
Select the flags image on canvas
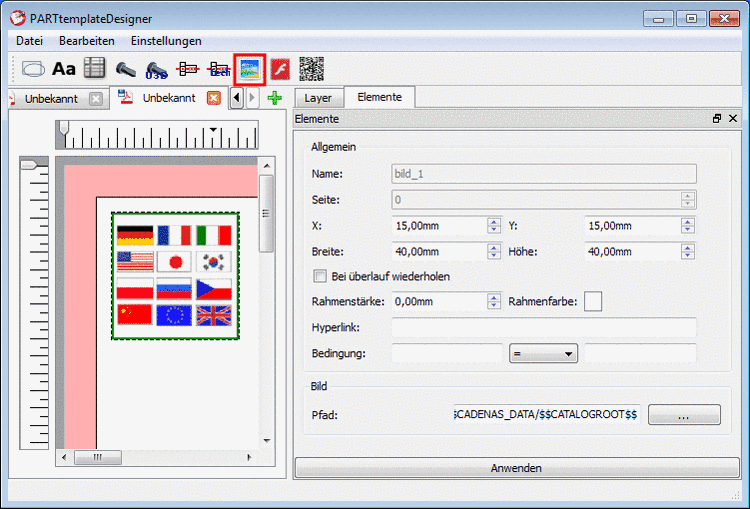click(x=175, y=276)
